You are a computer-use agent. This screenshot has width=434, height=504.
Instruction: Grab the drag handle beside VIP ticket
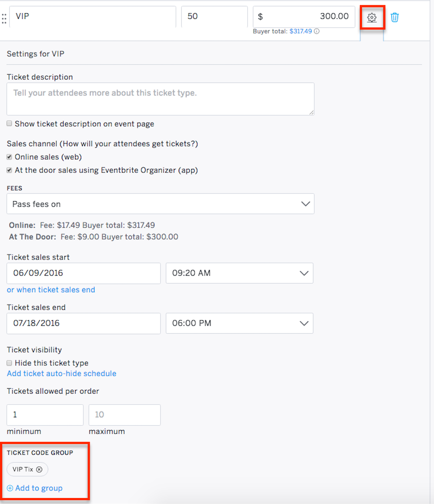pos(4,19)
